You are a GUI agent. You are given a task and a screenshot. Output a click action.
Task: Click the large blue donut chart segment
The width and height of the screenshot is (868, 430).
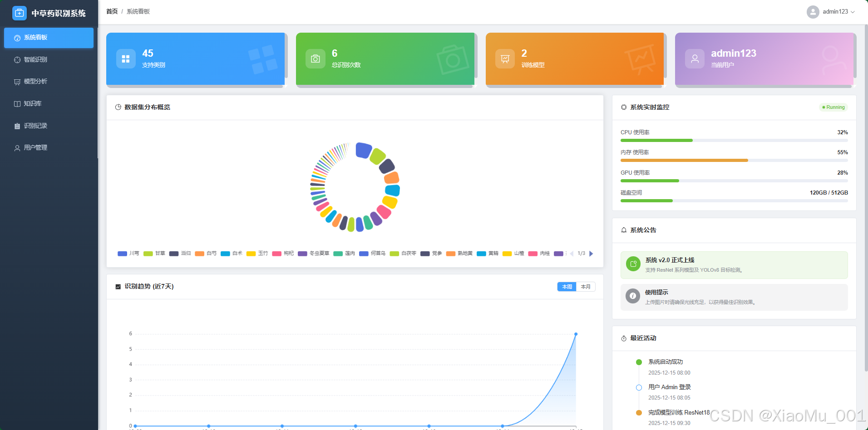pyautogui.click(x=364, y=150)
